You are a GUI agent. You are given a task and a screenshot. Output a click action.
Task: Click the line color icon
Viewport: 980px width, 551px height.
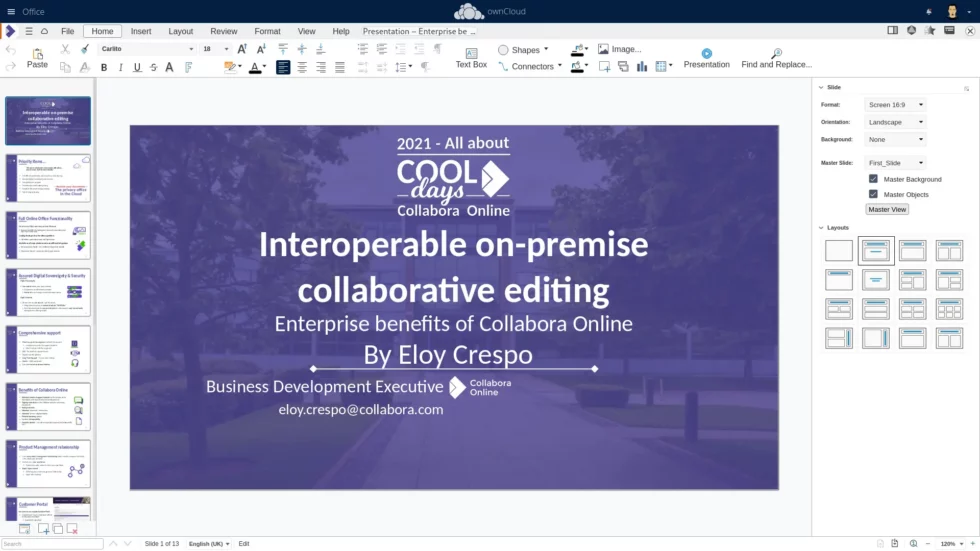(x=577, y=49)
